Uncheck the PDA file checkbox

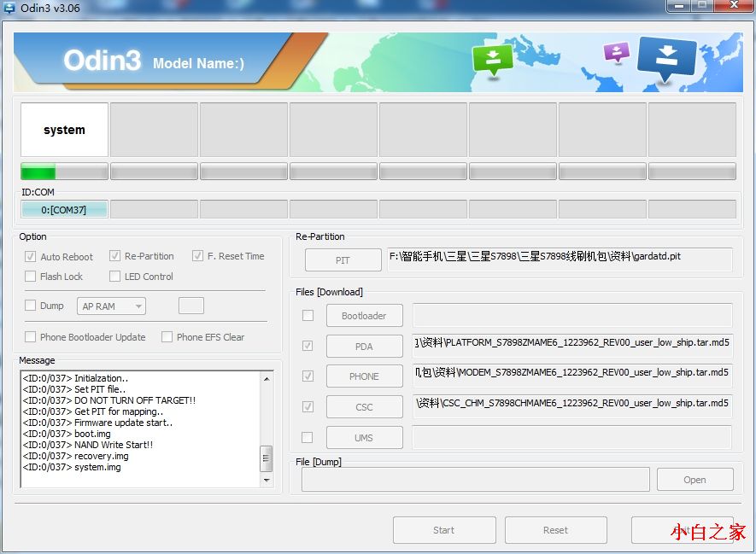point(308,346)
